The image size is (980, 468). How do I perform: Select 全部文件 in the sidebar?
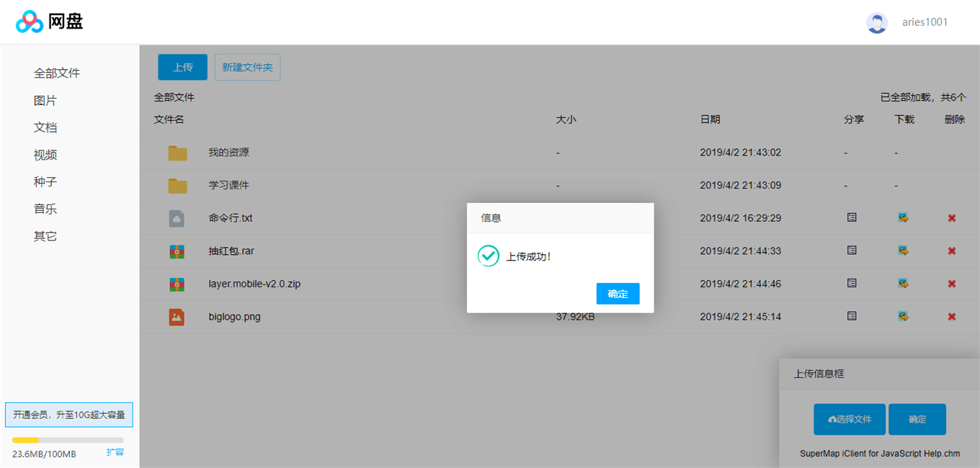(57, 73)
